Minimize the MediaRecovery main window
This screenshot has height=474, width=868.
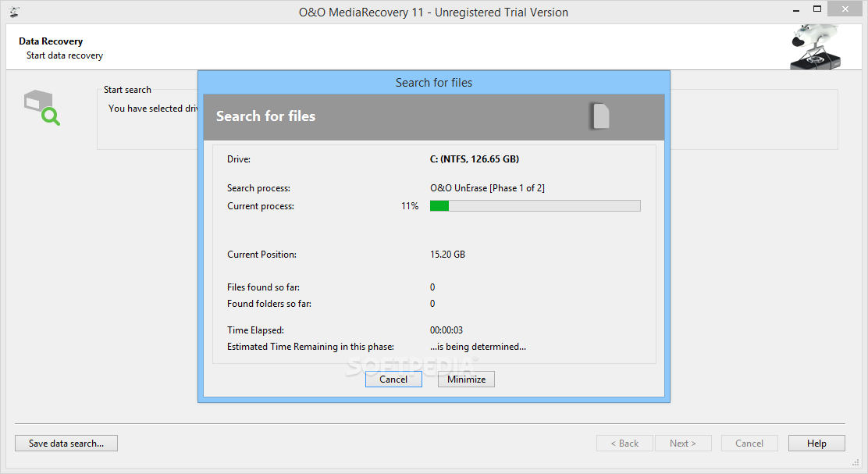click(796, 10)
